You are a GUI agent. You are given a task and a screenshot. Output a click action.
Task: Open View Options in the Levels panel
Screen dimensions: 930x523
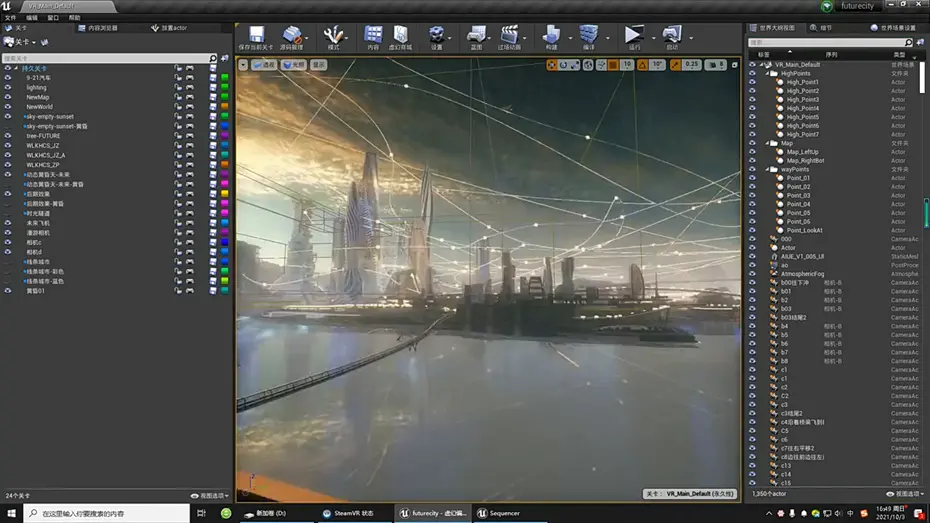click(209, 496)
